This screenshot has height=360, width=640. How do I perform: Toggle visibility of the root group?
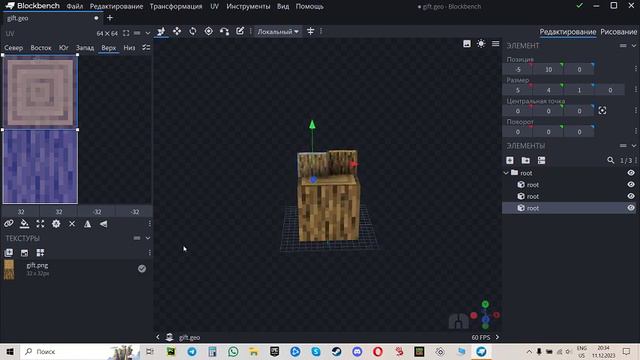[631, 173]
